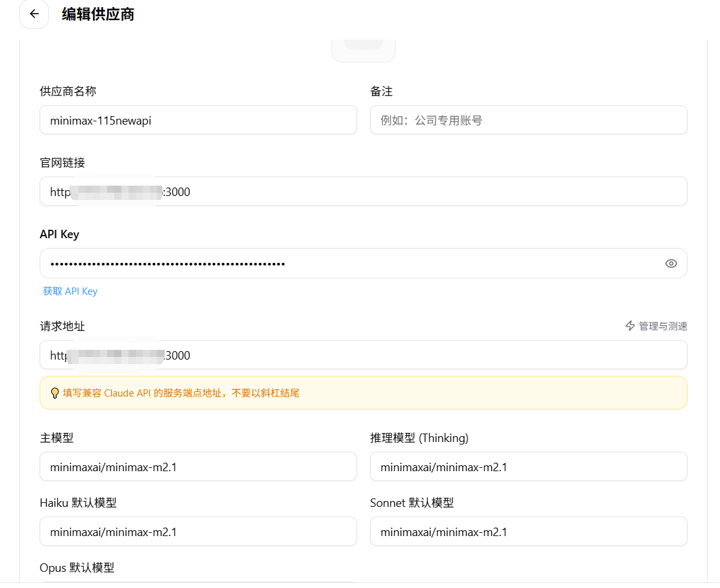The width and height of the screenshot is (720, 588).
Task: Click inside the API Key password field
Action: pos(363,263)
